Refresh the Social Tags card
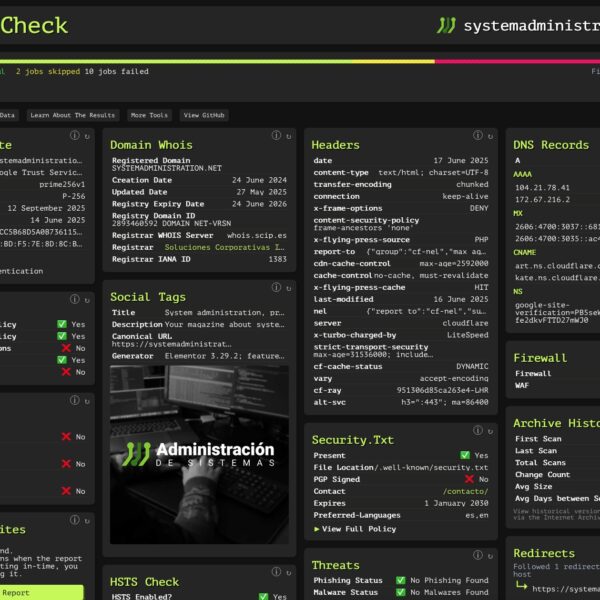Image resolution: width=600 pixels, height=600 pixels. click(289, 289)
